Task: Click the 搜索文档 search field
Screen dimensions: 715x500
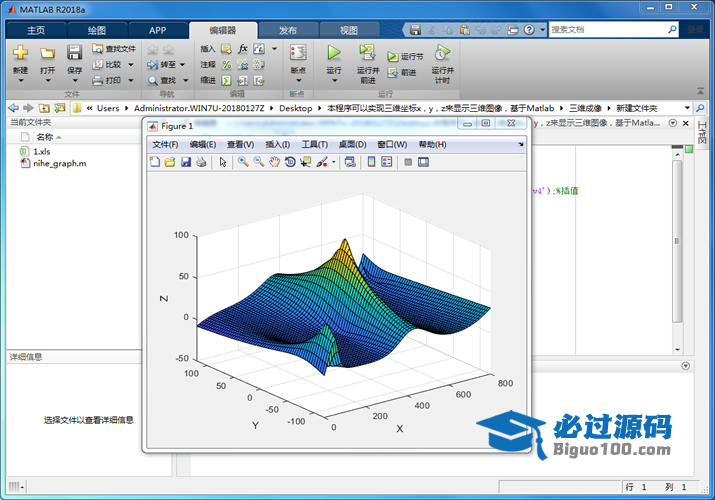Action: coord(608,30)
